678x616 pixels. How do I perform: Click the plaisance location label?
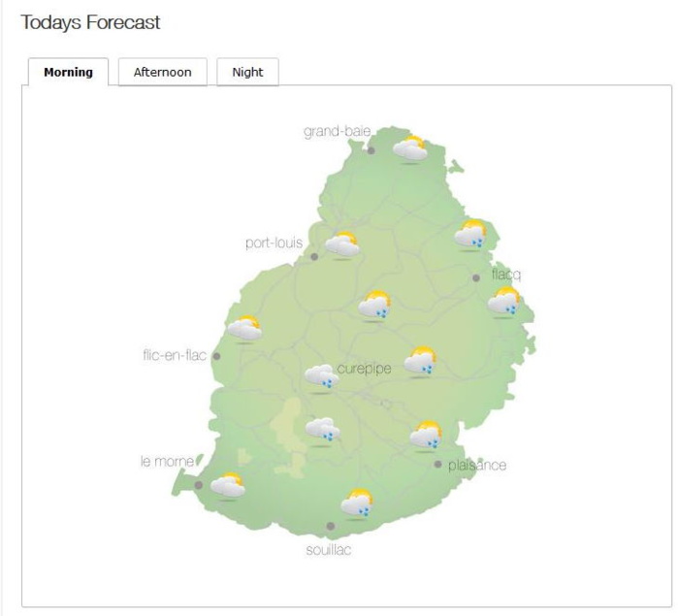(476, 465)
